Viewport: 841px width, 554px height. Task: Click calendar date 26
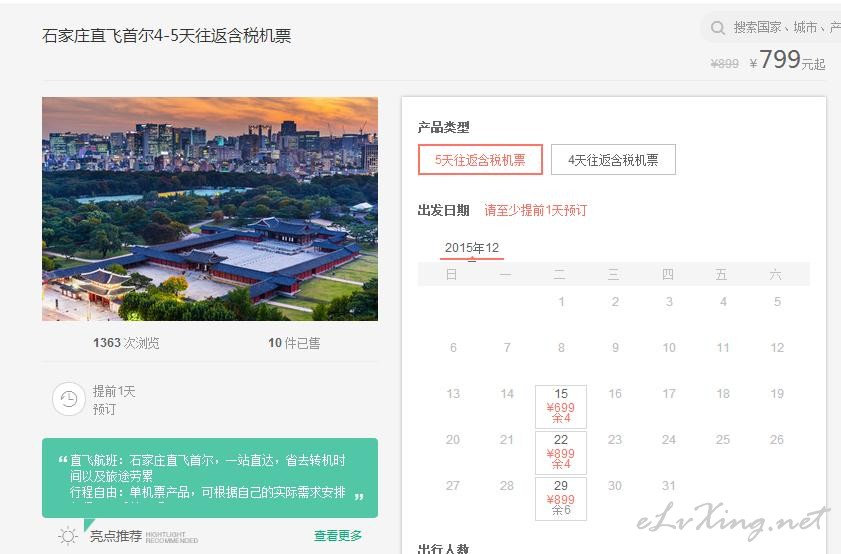[x=777, y=440]
